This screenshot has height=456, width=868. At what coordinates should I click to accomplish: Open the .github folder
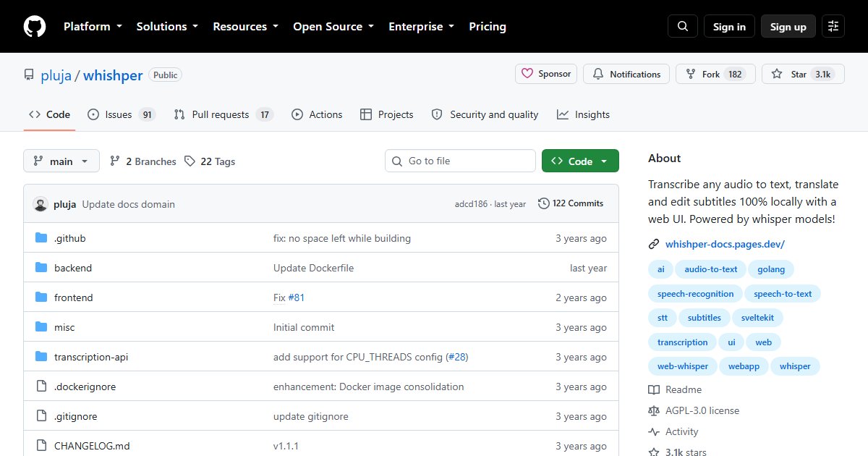pos(69,238)
